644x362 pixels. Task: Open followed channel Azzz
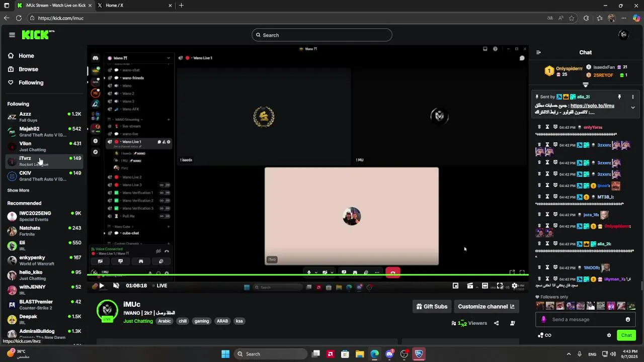44,117
